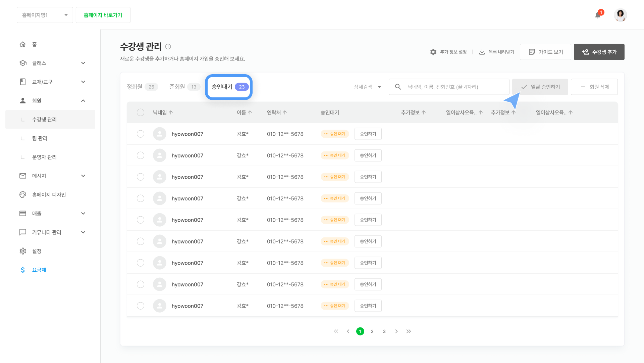Click the 일괄 승인하기 button
This screenshot has height=363, width=644.
point(540,87)
